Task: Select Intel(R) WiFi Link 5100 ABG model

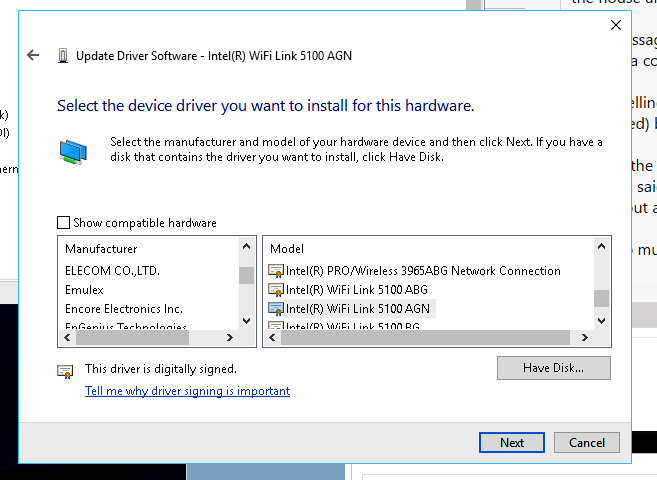Action: [357, 290]
